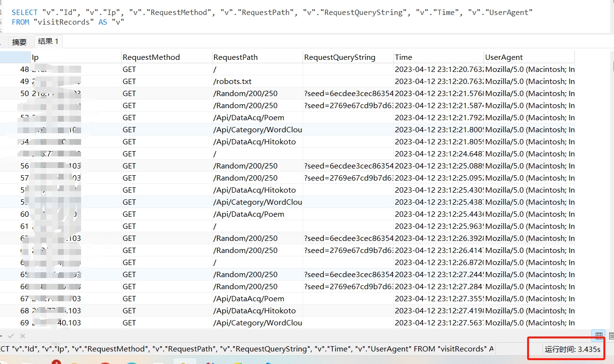Select the /robots.txt path cell

pos(257,81)
